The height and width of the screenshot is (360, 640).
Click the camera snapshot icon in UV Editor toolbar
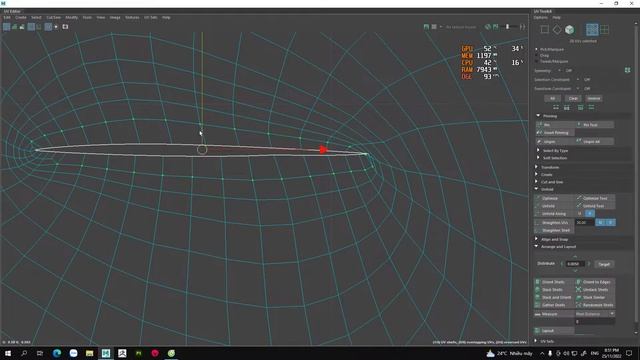coord(65,27)
